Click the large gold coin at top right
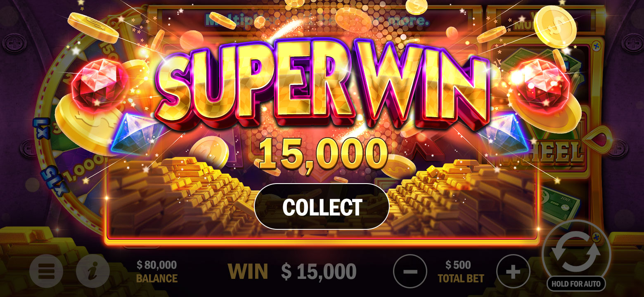Viewport: 644px width, 297px height. (x=555, y=26)
